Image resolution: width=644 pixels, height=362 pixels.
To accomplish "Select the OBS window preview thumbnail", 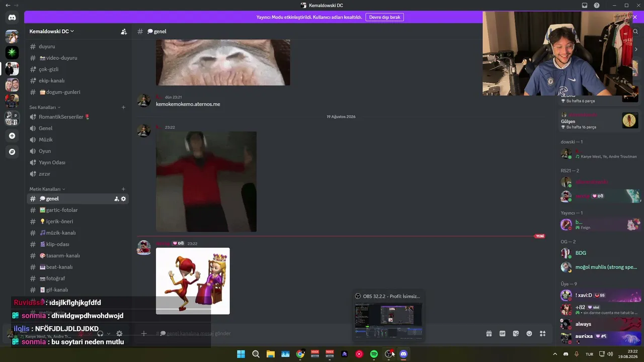I will click(388, 320).
